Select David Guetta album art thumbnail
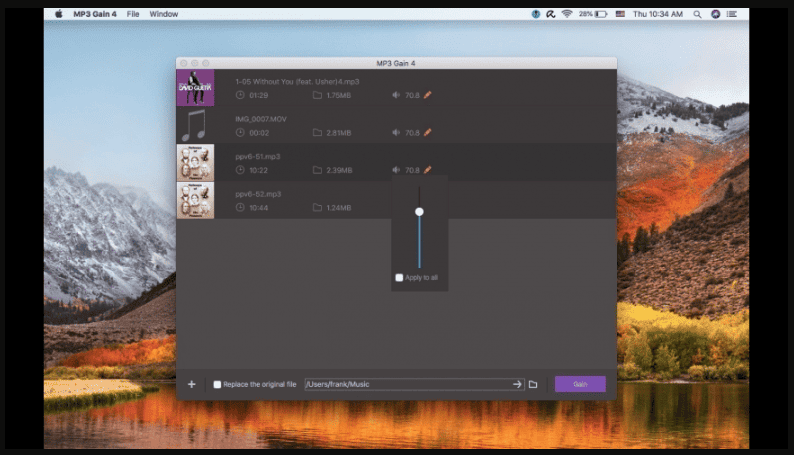The width and height of the screenshot is (794, 455). click(x=195, y=88)
